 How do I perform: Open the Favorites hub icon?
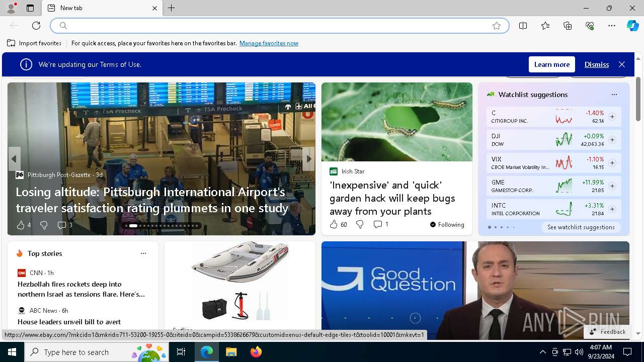[x=545, y=26]
